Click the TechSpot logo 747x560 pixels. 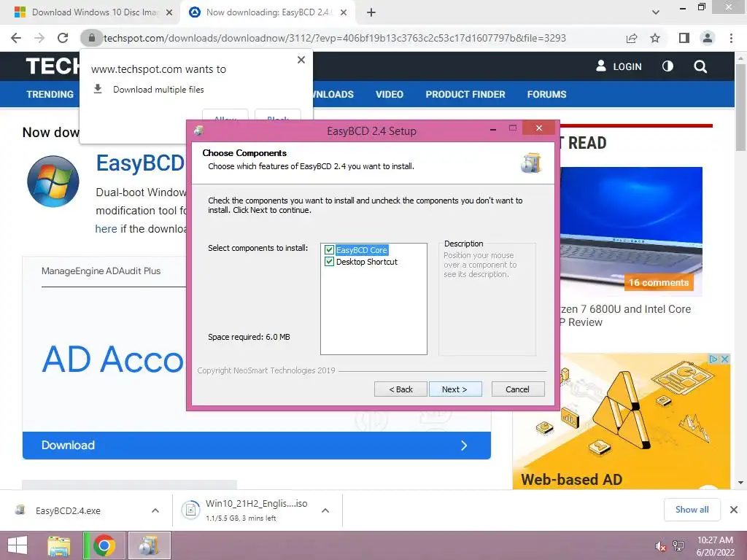click(53, 66)
